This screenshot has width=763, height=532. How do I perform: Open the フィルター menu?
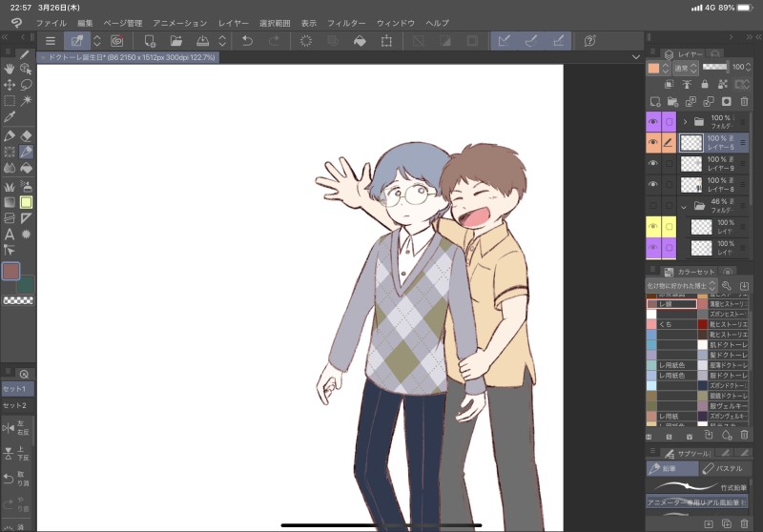pos(345,22)
